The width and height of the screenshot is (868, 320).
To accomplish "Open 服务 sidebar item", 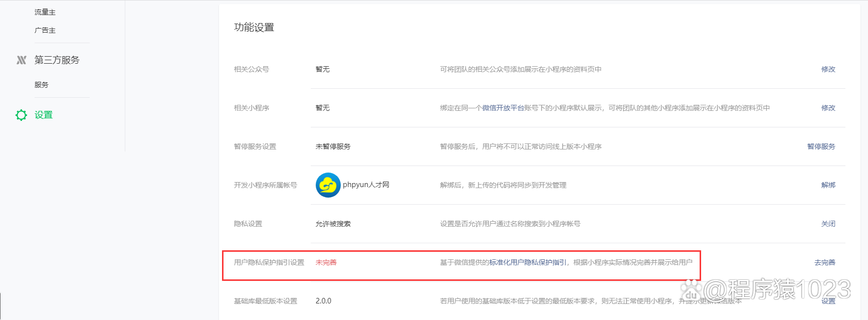I will (x=42, y=85).
